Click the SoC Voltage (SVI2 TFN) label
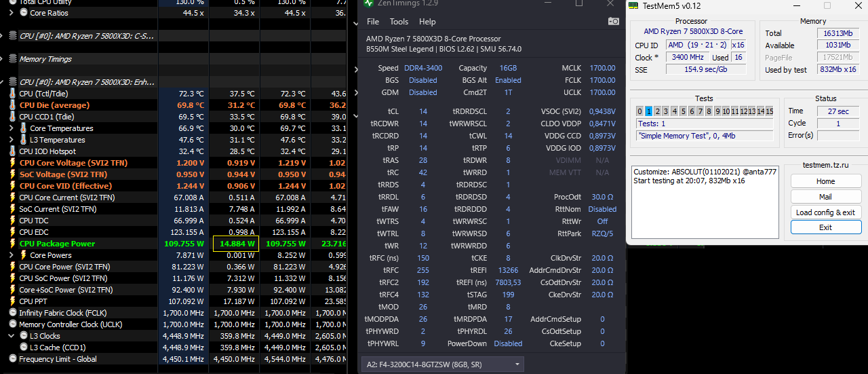This screenshot has height=374, width=868. [x=62, y=174]
